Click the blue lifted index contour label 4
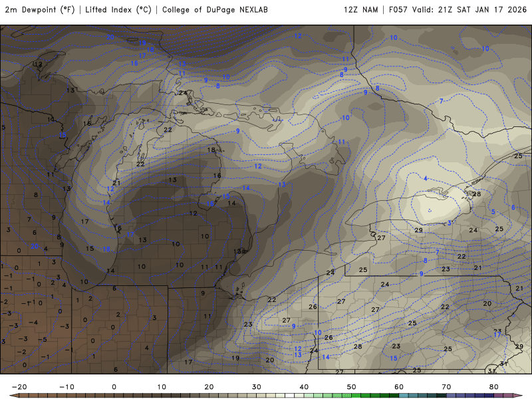Image resolution: width=532 pixels, height=399 pixels. [426, 178]
